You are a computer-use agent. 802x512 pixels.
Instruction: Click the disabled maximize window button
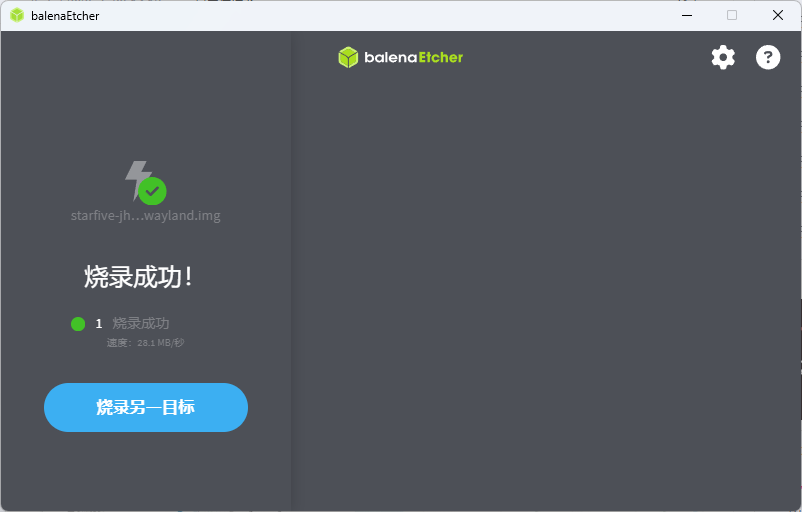tap(732, 15)
